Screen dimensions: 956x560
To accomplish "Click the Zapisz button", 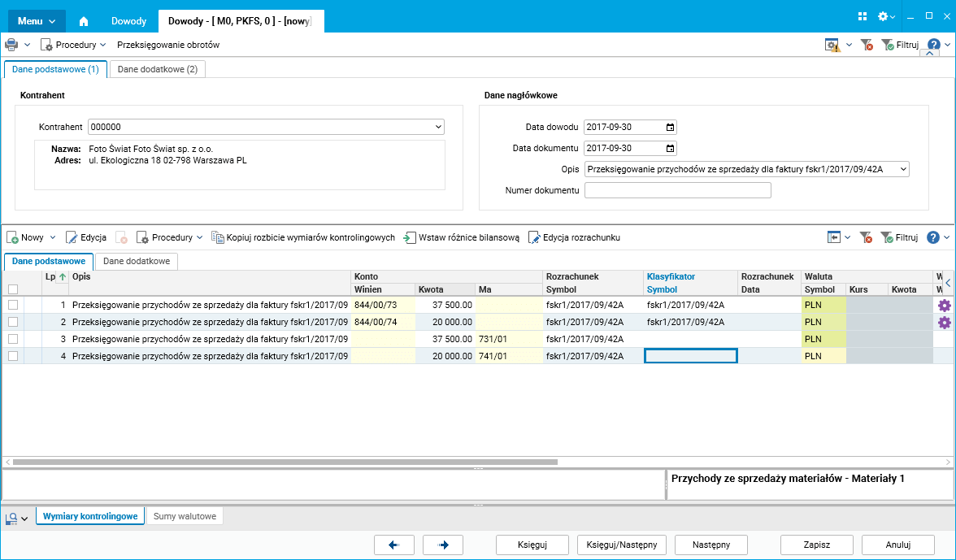I will click(x=816, y=545).
